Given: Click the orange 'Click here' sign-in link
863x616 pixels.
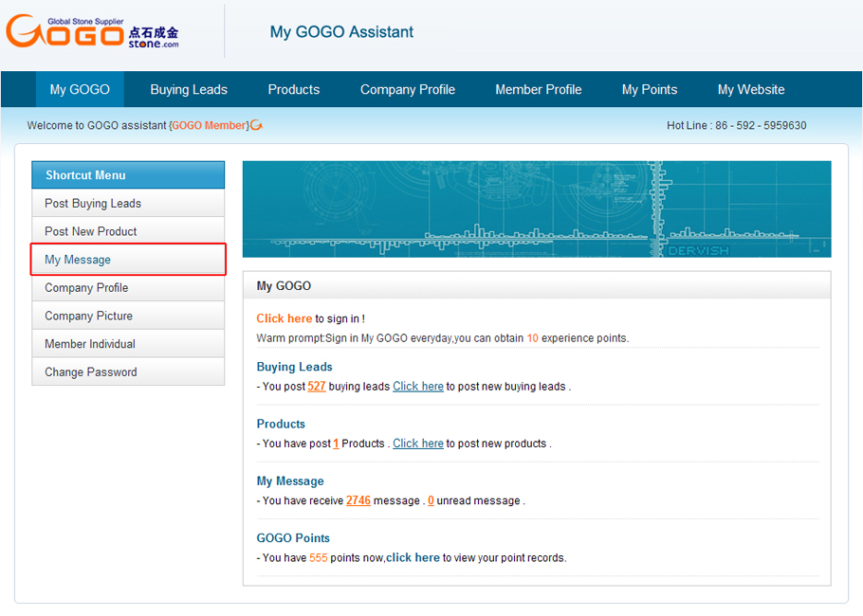Looking at the screenshot, I should [x=284, y=318].
